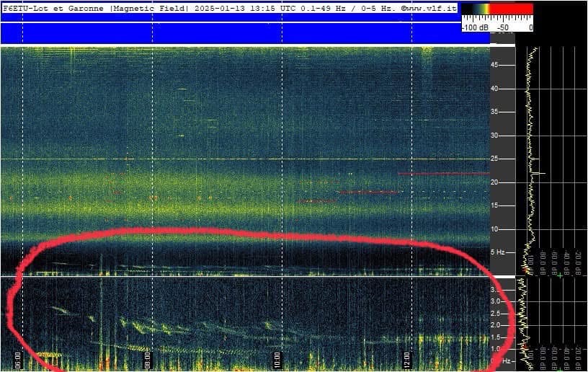Select the 06:00 time marker
The height and width of the screenshot is (372, 588).
pyautogui.click(x=18, y=357)
